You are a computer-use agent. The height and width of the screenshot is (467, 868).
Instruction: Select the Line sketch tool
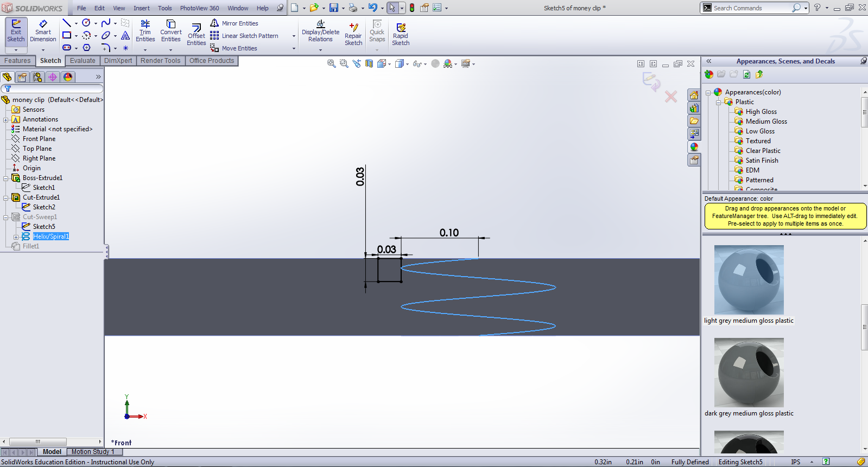pos(67,23)
